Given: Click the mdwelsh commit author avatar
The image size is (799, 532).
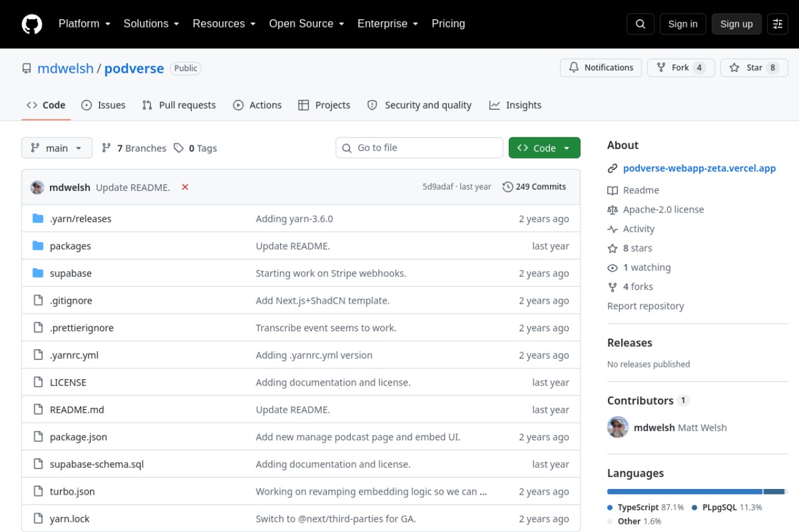Looking at the screenshot, I should (37, 187).
